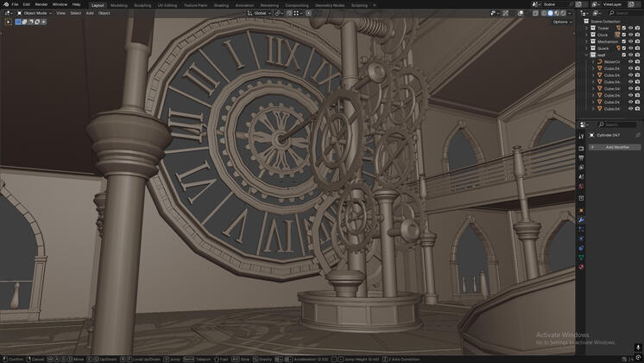Choose the Extend Selection mode icon
The width and height of the screenshot is (644, 363).
pyautogui.click(x=24, y=22)
